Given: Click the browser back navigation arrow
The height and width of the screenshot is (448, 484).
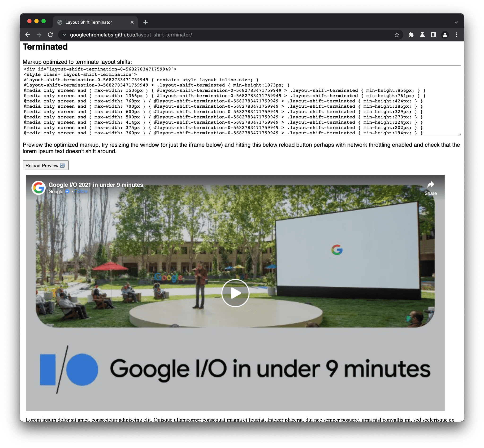Looking at the screenshot, I should coord(27,35).
